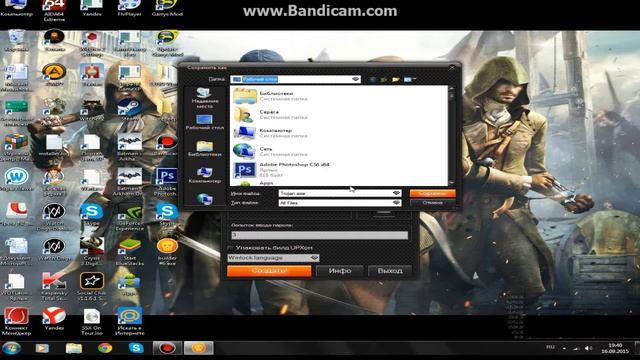
Task: Click the Выход button in the builder window
Action: [x=390, y=271]
